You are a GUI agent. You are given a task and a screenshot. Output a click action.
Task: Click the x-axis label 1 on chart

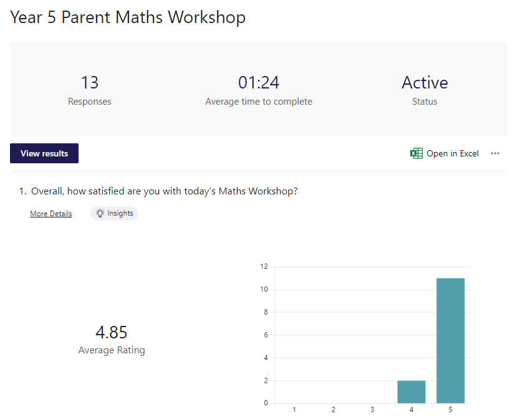[294, 409]
